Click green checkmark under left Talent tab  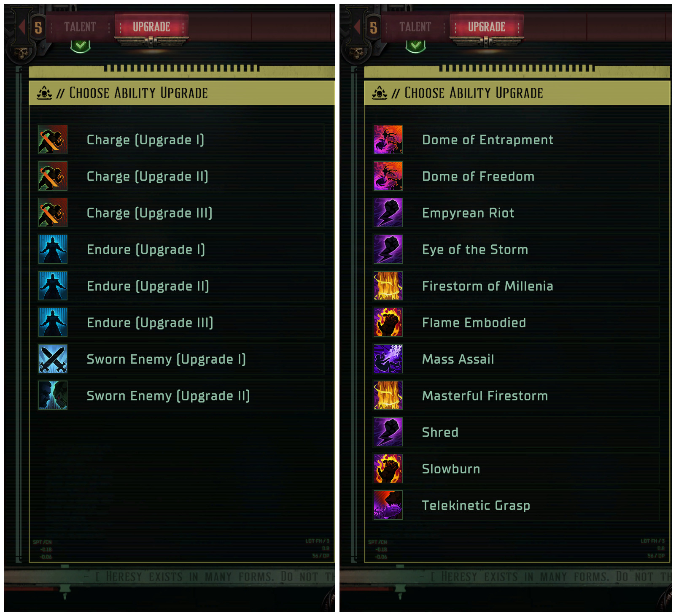pyautogui.click(x=80, y=46)
